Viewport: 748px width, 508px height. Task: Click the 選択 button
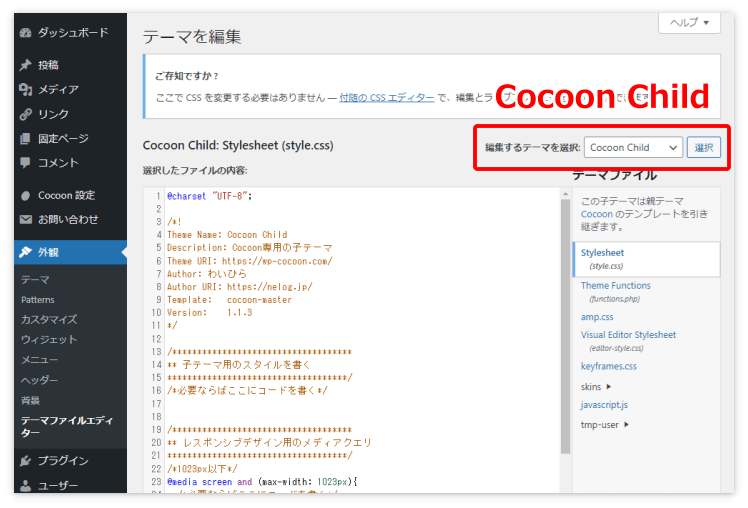click(704, 147)
